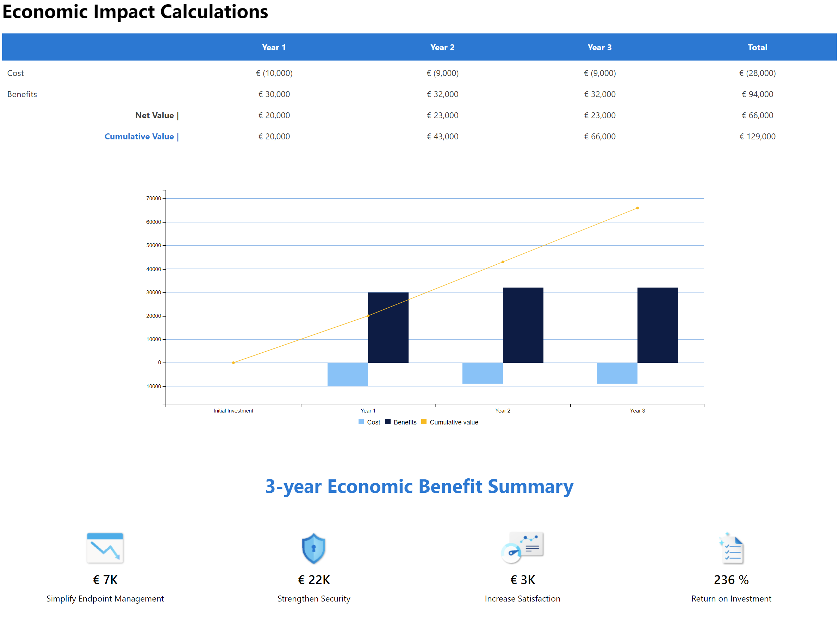Click the Cumulative Value row label
840x617 pixels.
point(142,137)
